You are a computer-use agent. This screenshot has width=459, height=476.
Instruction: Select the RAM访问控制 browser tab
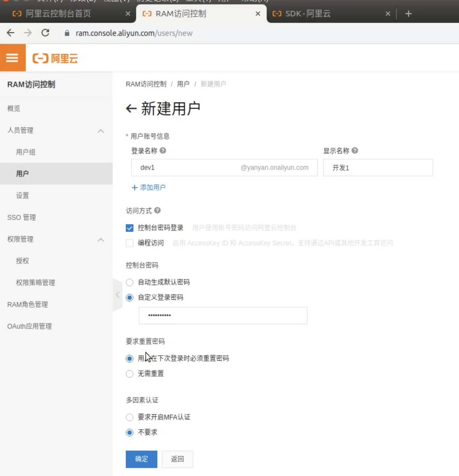pos(181,14)
